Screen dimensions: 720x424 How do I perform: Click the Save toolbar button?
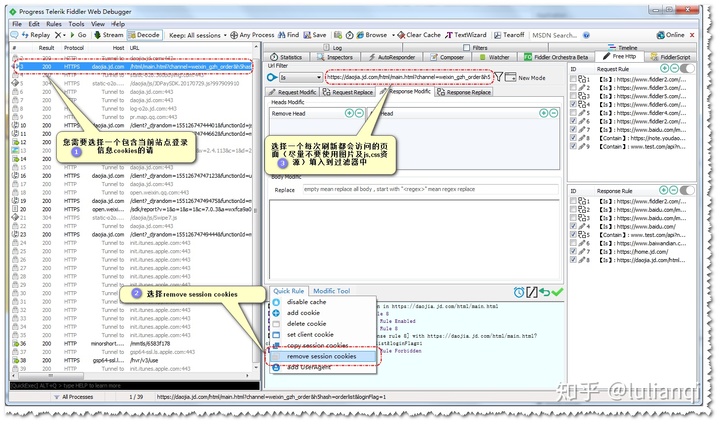tap(315, 35)
